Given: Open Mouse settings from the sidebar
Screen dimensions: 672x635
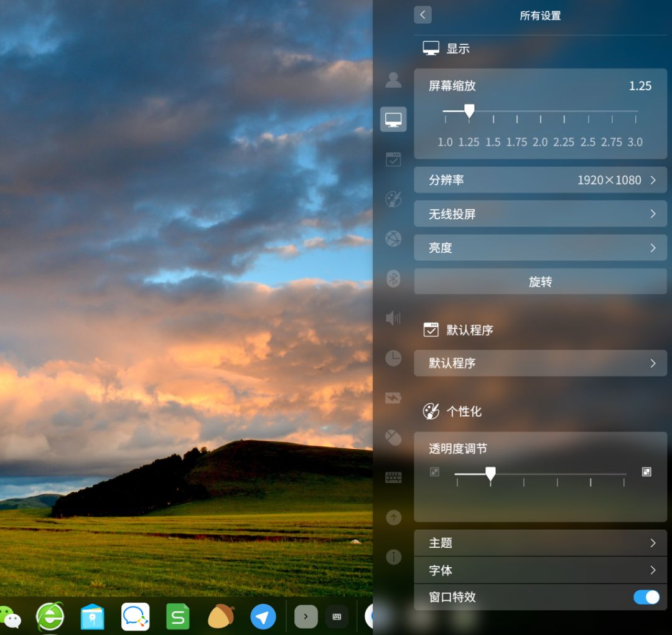Looking at the screenshot, I should click(x=393, y=438).
